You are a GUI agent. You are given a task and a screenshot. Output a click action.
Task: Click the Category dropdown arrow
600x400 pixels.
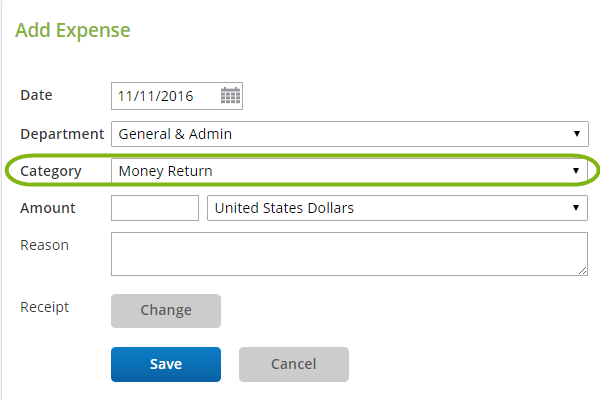pyautogui.click(x=576, y=171)
